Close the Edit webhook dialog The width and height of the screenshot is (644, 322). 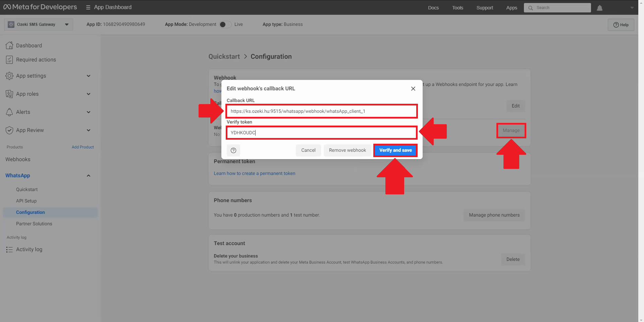point(413,89)
